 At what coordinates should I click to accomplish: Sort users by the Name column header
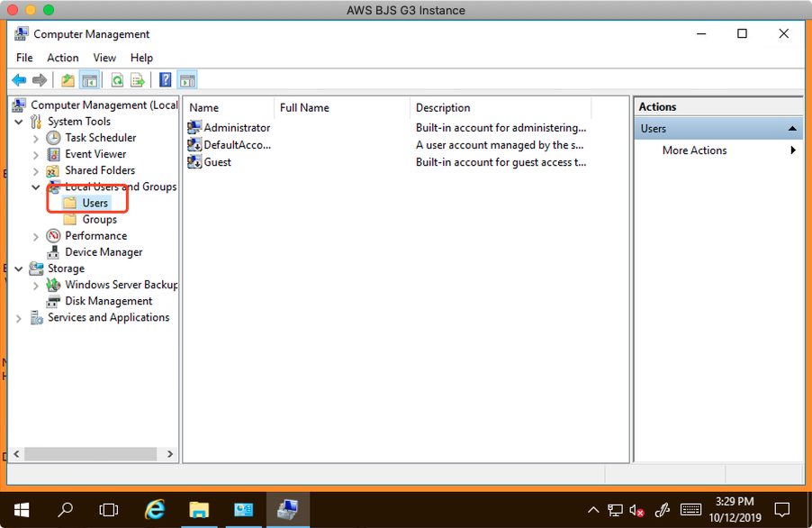[204, 108]
